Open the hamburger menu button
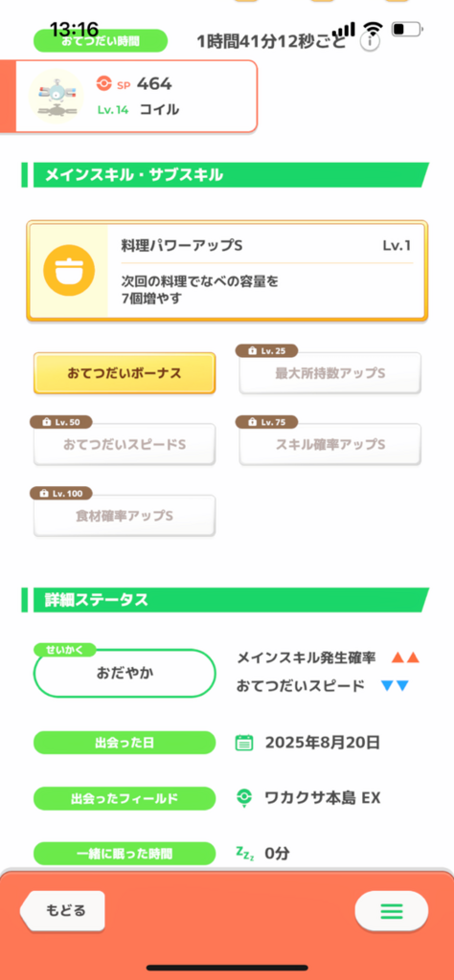 (x=392, y=911)
